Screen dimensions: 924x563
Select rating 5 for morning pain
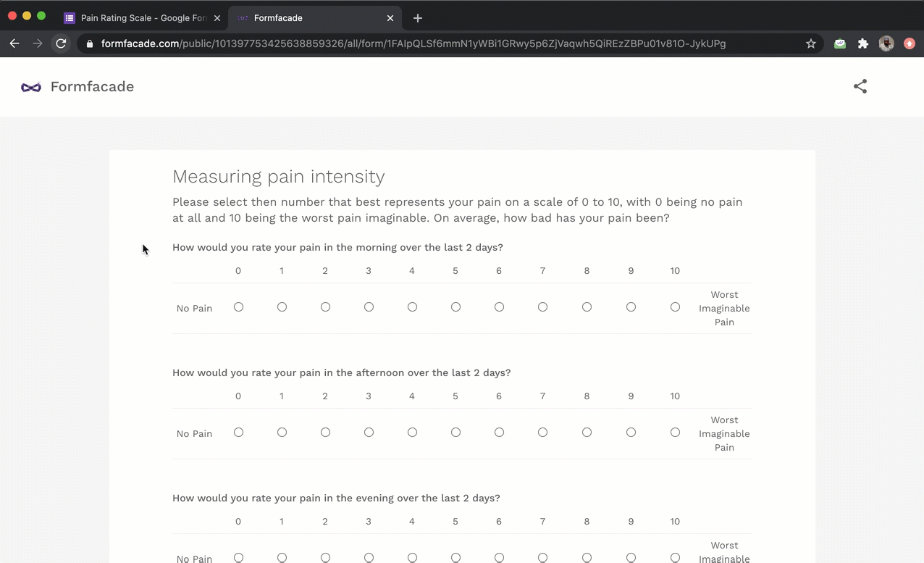pyautogui.click(x=455, y=307)
